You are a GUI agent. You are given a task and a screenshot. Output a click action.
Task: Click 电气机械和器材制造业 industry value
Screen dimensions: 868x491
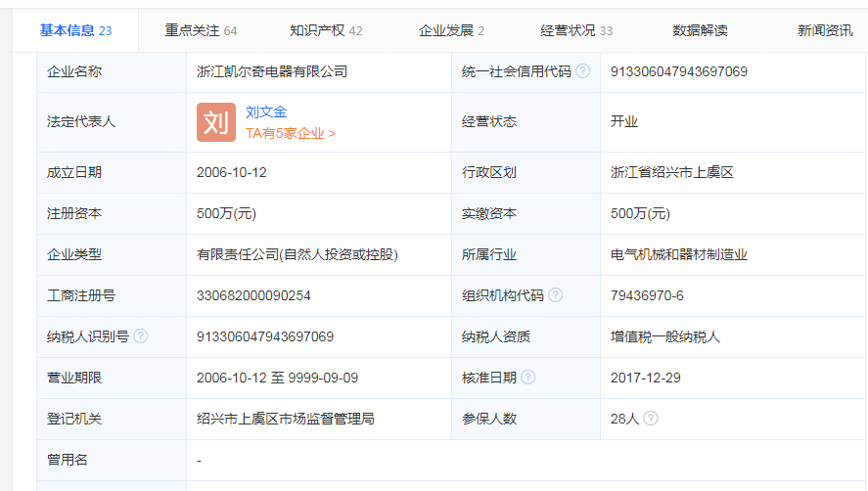[679, 254]
